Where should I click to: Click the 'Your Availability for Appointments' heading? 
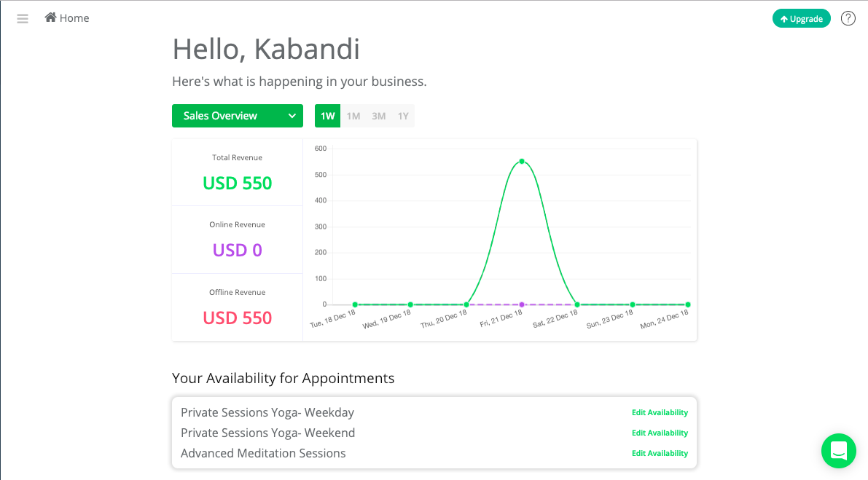pyautogui.click(x=284, y=378)
